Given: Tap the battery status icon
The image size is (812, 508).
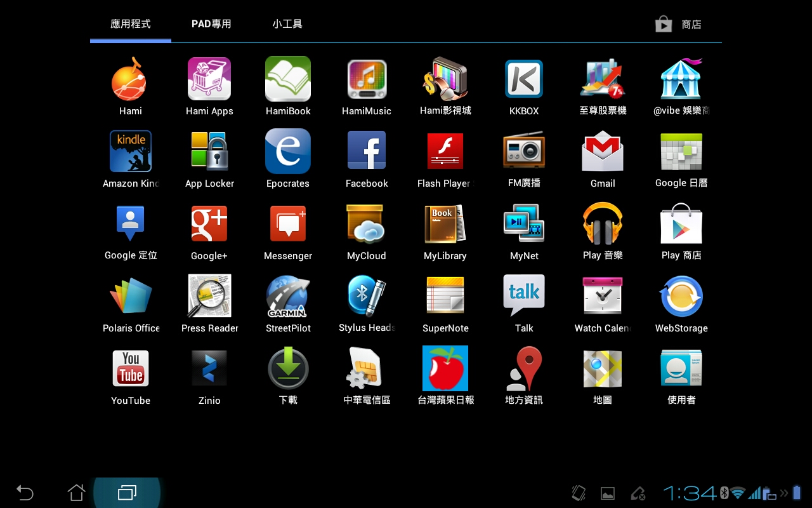Looking at the screenshot, I should 797,493.
